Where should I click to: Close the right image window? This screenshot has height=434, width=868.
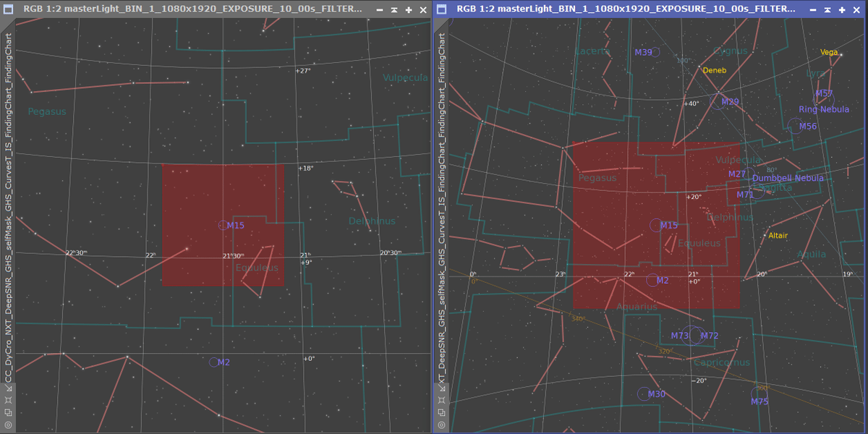tap(856, 10)
